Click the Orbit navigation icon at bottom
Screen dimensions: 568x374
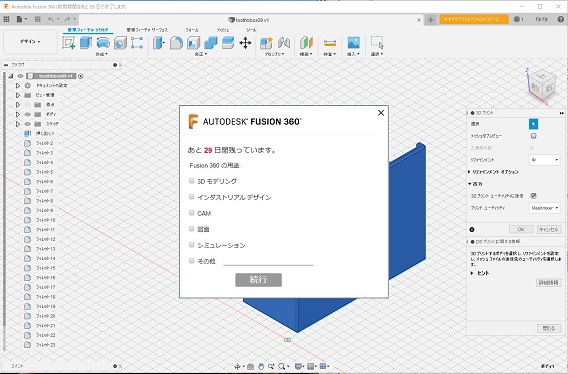click(x=237, y=366)
